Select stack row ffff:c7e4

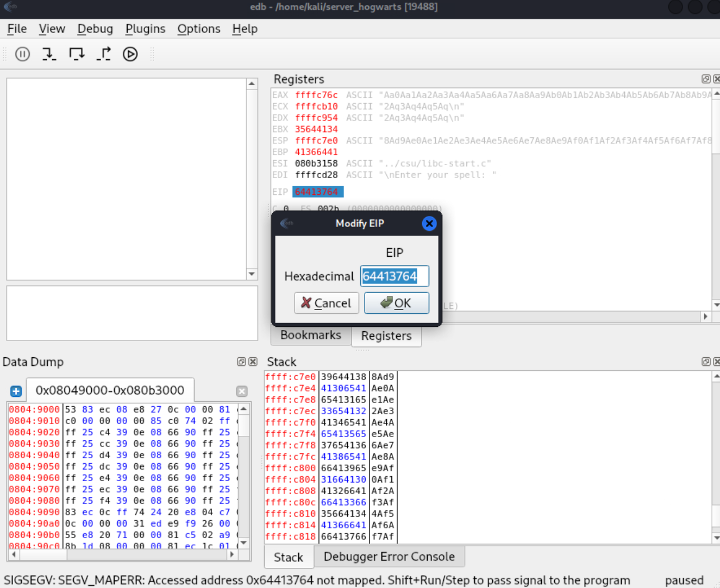pyautogui.click(x=331, y=388)
